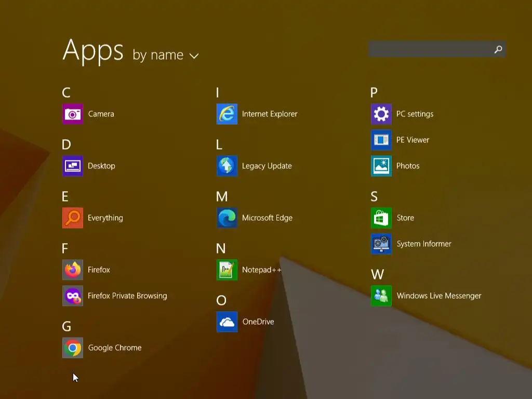Click the 'Photos' label text
This screenshot has width=532, height=399.
408,166
